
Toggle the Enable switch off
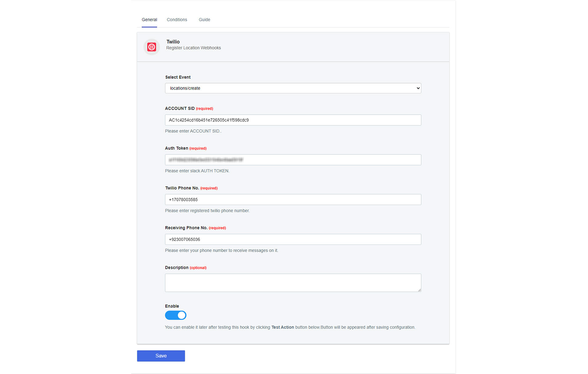pos(176,315)
